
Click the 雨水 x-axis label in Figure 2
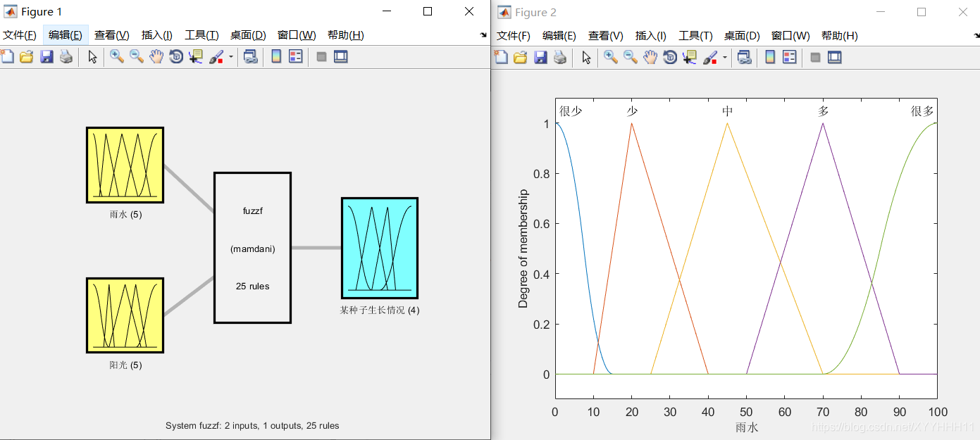(x=747, y=427)
